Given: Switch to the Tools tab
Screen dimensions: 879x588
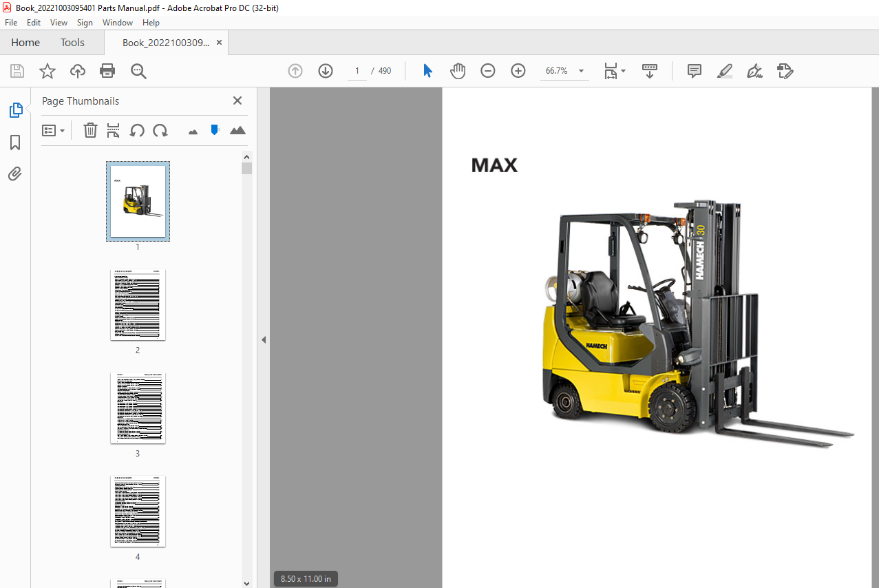Looking at the screenshot, I should [x=72, y=43].
